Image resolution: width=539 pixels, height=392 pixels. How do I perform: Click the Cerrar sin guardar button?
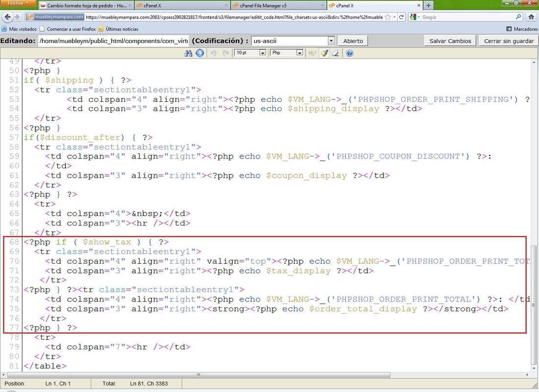point(509,41)
